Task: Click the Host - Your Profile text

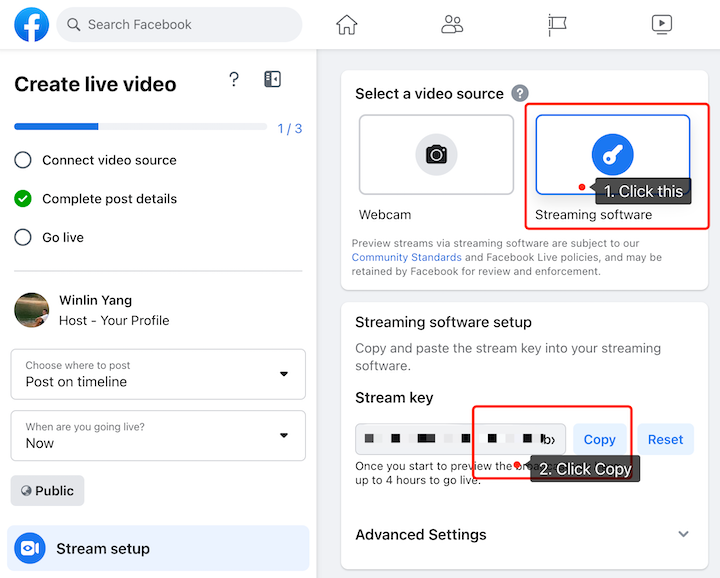Action: [114, 320]
